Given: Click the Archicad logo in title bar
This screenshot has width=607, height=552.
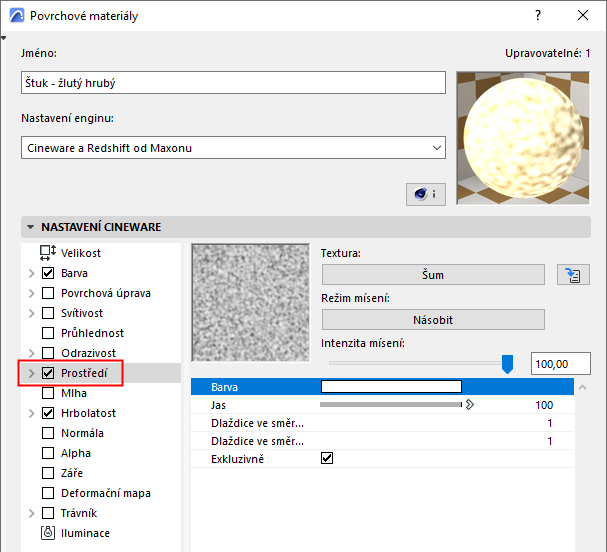Looking at the screenshot, I should 17,16.
